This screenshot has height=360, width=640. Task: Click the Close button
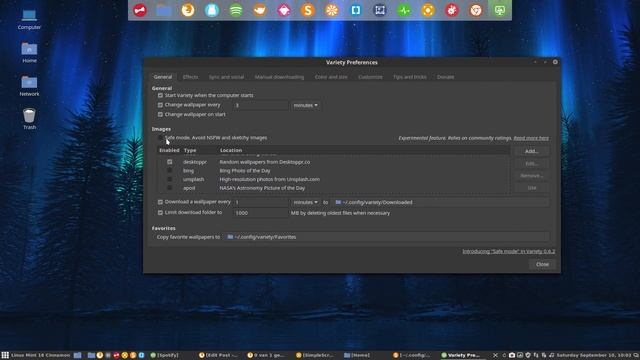542,264
